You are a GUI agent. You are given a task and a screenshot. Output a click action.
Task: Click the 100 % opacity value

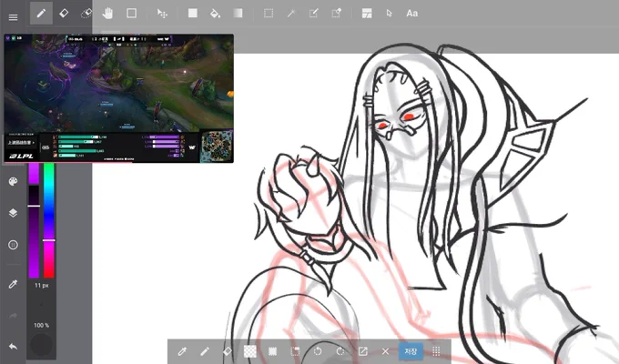click(42, 325)
